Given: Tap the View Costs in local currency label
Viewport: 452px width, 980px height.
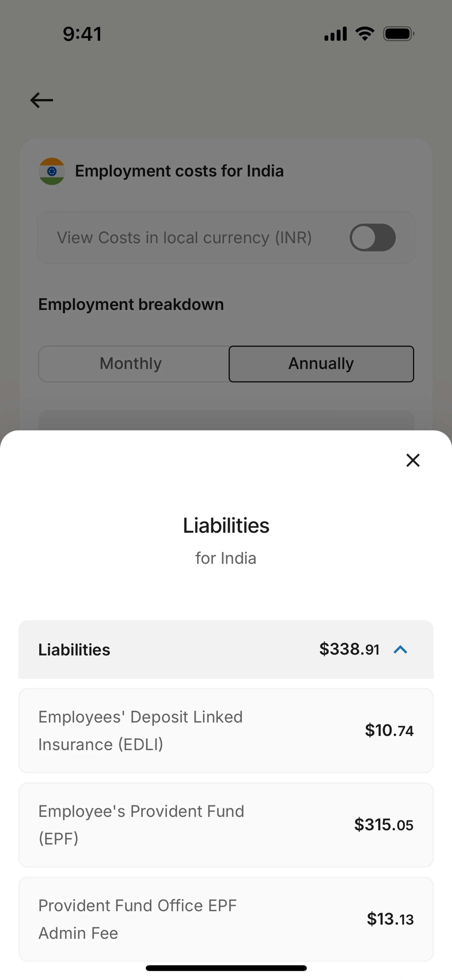Looking at the screenshot, I should click(x=184, y=238).
